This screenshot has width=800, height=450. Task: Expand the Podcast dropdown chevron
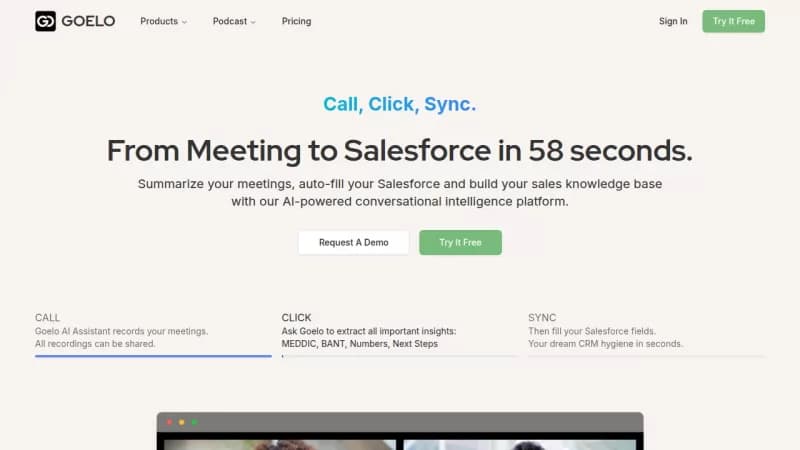pyautogui.click(x=253, y=22)
